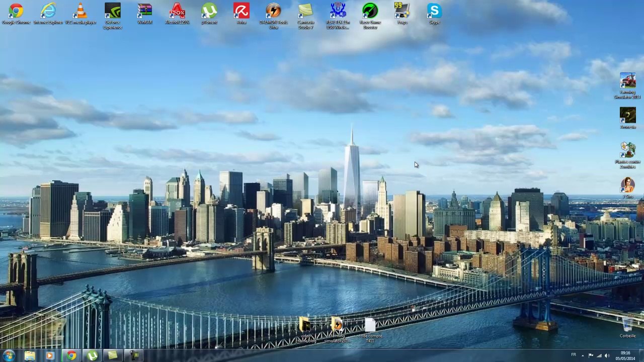Click the FR language indicator

pyautogui.click(x=574, y=355)
